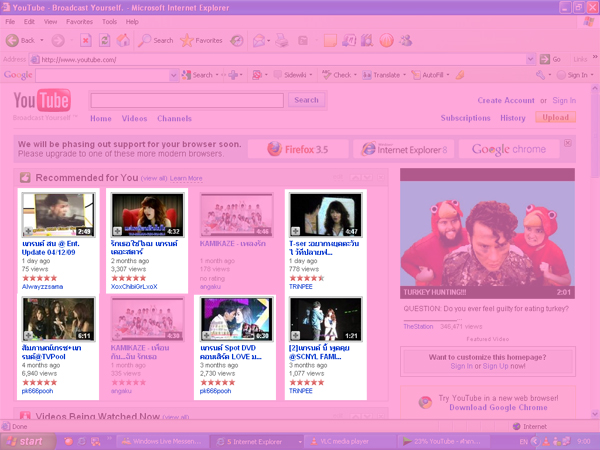Screen dimensions: 600x450
Task: Open the Favorites menu
Action: (79, 22)
